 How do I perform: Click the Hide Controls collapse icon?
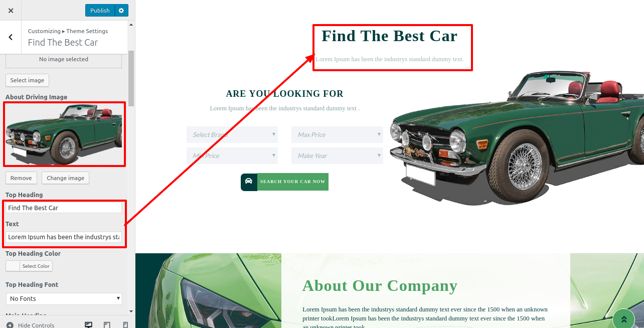[x=10, y=325]
